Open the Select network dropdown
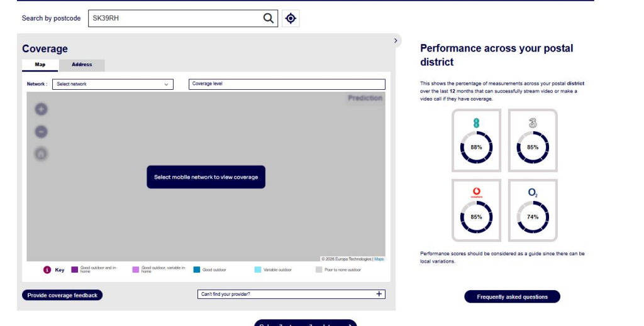The image size is (644, 326). click(x=113, y=84)
